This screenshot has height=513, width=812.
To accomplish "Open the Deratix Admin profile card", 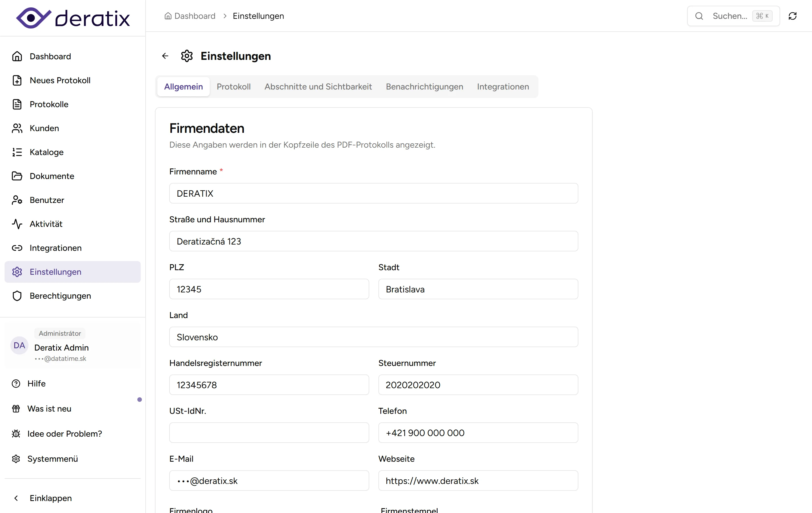I will click(62, 348).
